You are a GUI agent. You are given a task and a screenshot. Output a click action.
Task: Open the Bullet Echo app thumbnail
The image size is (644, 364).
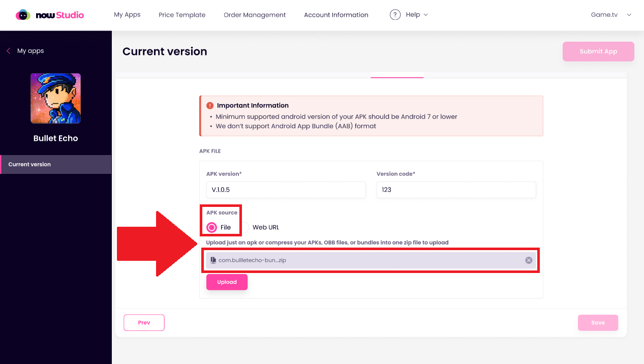55,98
